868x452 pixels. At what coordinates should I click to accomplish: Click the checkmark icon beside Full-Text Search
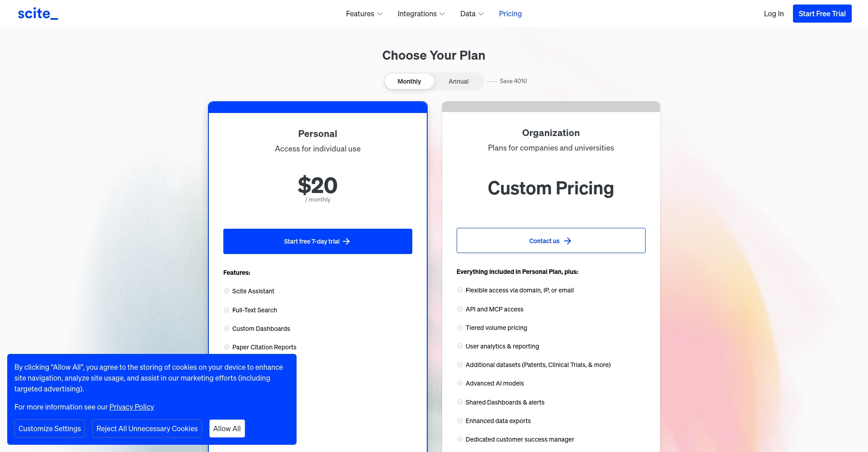coord(226,310)
